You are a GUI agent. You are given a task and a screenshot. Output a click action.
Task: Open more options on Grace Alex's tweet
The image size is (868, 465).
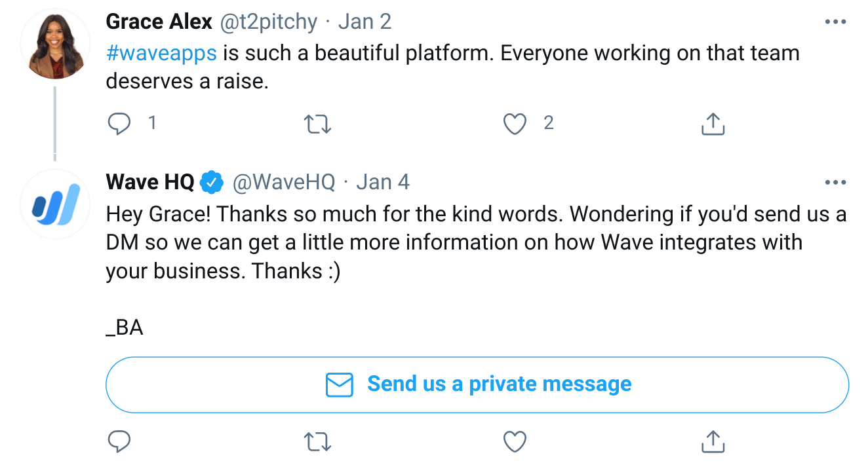point(835,22)
